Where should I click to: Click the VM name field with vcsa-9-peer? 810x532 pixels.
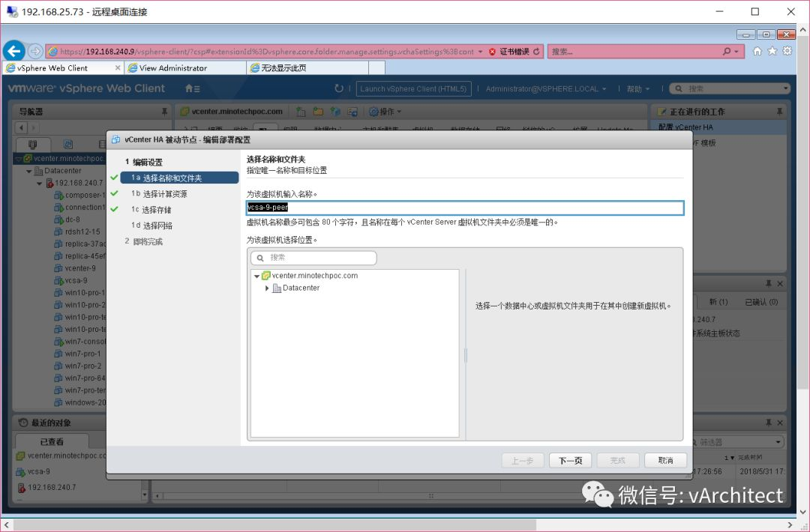pos(465,208)
